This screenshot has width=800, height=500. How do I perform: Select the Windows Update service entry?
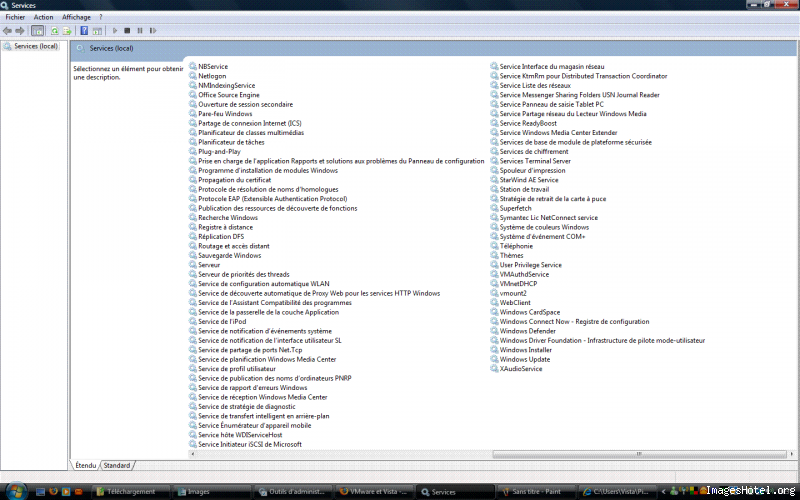pos(525,359)
